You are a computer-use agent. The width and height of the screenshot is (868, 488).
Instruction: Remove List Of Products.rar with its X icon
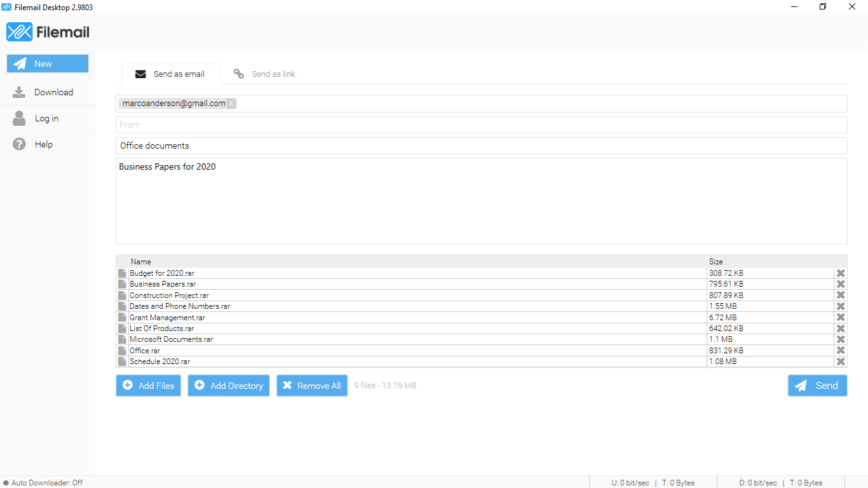pyautogui.click(x=841, y=329)
